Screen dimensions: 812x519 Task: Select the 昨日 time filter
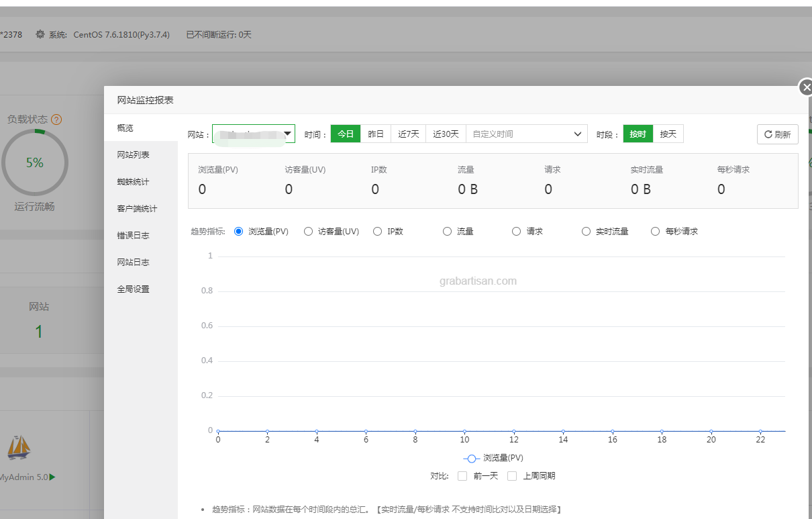[376, 134]
